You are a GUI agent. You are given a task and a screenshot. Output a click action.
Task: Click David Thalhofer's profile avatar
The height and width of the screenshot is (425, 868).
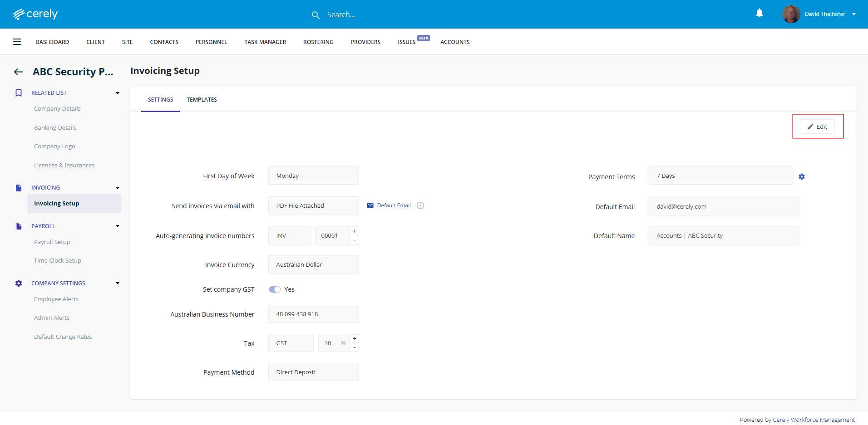pos(791,14)
